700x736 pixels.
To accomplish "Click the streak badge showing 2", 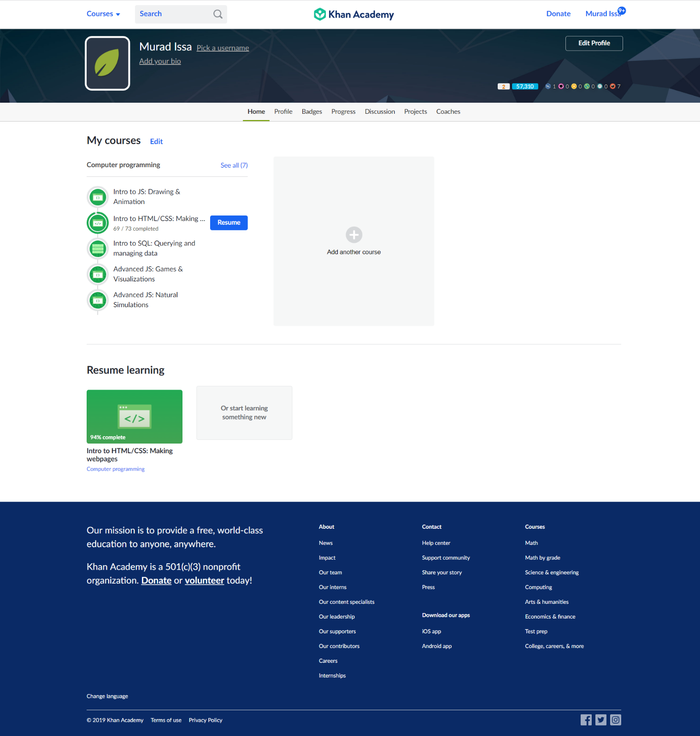I will [x=504, y=86].
